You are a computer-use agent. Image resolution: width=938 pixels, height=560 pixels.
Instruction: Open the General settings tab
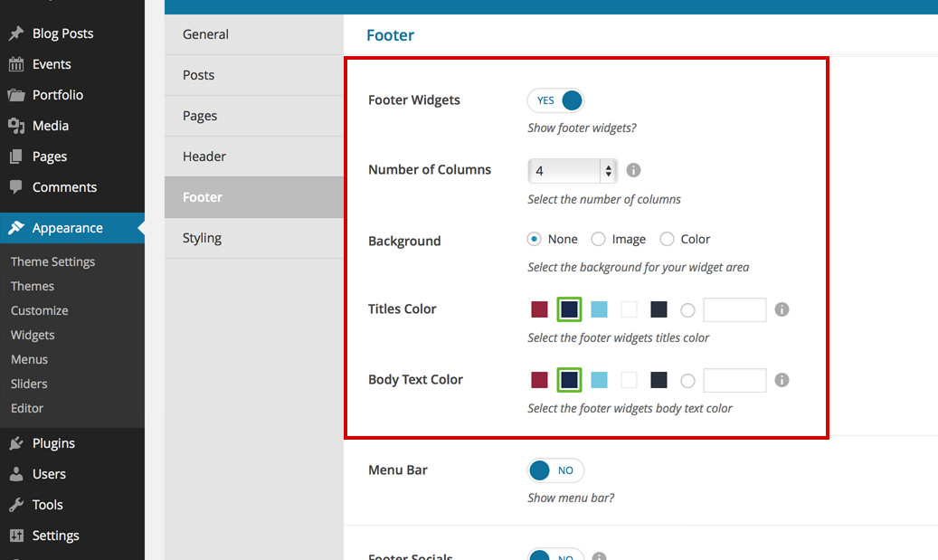[x=254, y=34]
